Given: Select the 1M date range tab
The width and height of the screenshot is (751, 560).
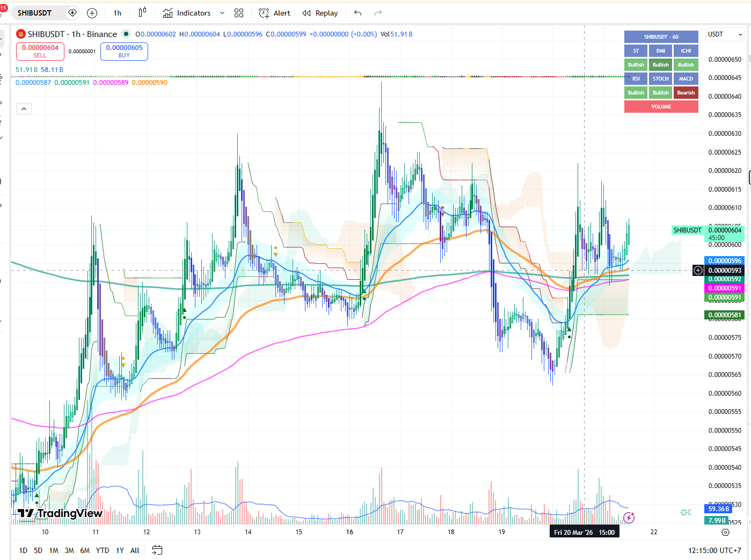Looking at the screenshot, I should click(54, 550).
